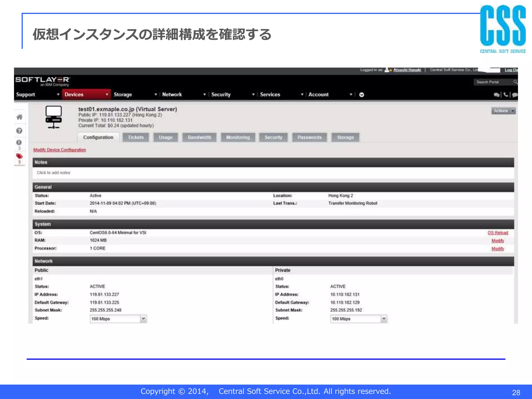532x399 pixels.
Task: Switch to the Usage tab
Action: coord(165,137)
